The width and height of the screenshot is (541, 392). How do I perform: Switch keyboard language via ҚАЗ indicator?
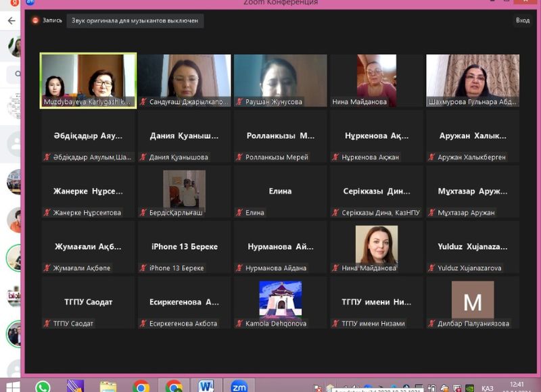pos(488,388)
